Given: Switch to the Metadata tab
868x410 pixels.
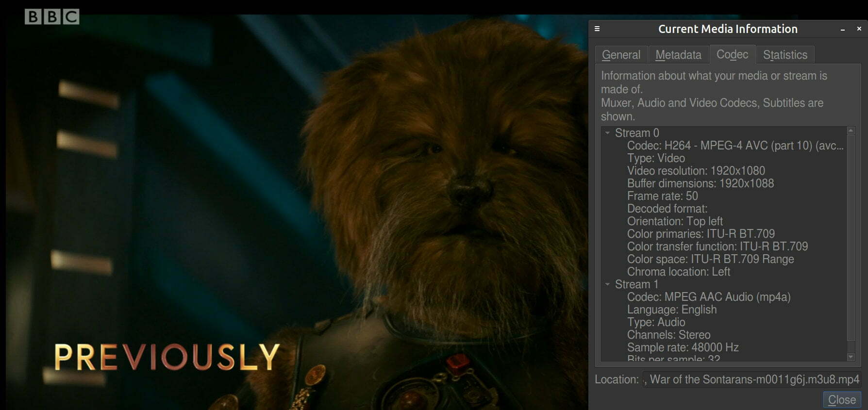Looking at the screenshot, I should click(678, 54).
